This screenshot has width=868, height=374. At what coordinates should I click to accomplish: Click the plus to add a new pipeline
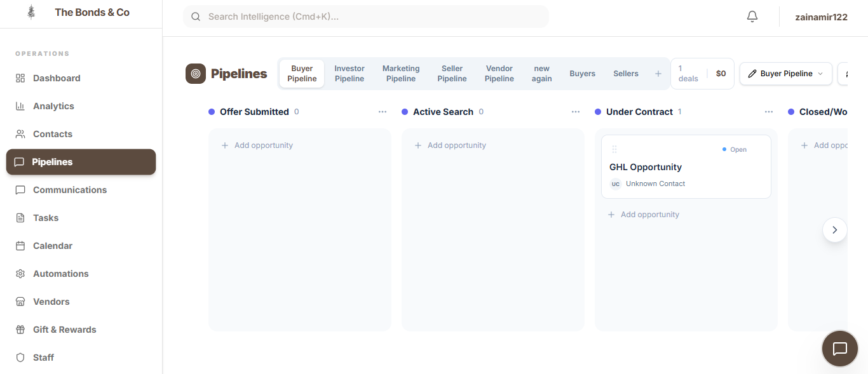(658, 73)
